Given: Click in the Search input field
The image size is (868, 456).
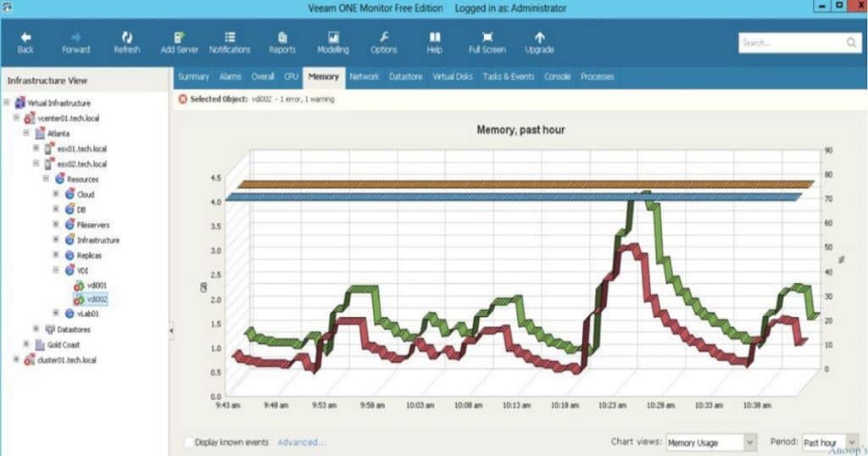Looking at the screenshot, I should click(792, 42).
